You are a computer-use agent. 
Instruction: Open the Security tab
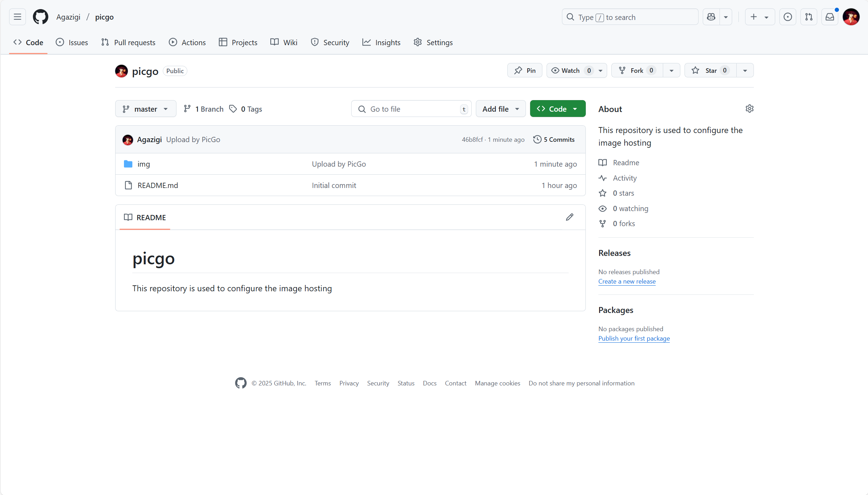click(x=330, y=42)
